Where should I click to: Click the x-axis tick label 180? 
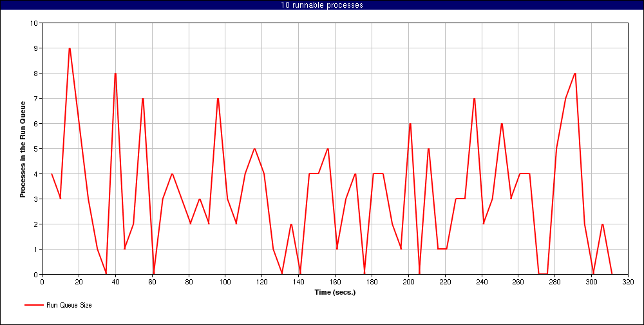(x=372, y=282)
